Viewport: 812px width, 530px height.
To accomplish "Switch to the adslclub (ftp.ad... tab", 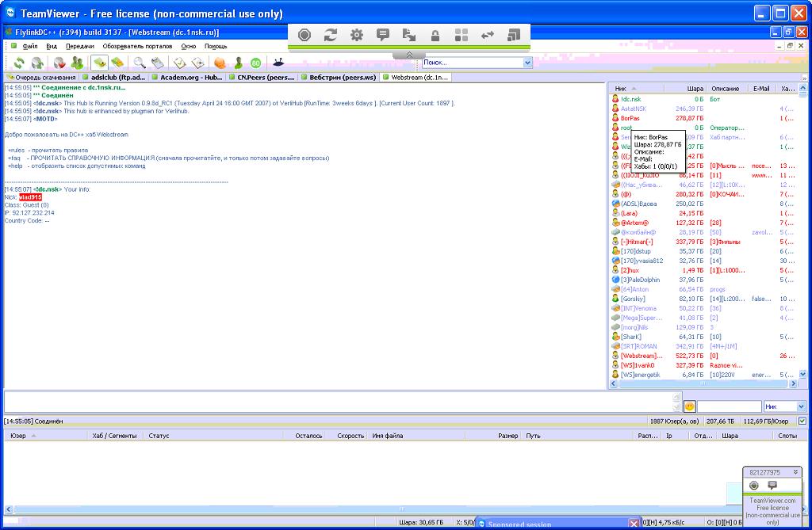I will (x=114, y=77).
